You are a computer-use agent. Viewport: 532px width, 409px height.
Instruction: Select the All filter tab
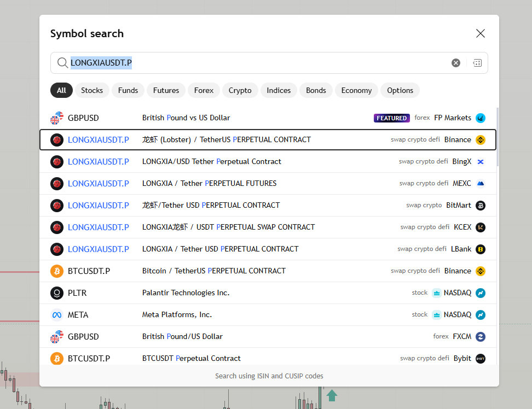pos(61,90)
